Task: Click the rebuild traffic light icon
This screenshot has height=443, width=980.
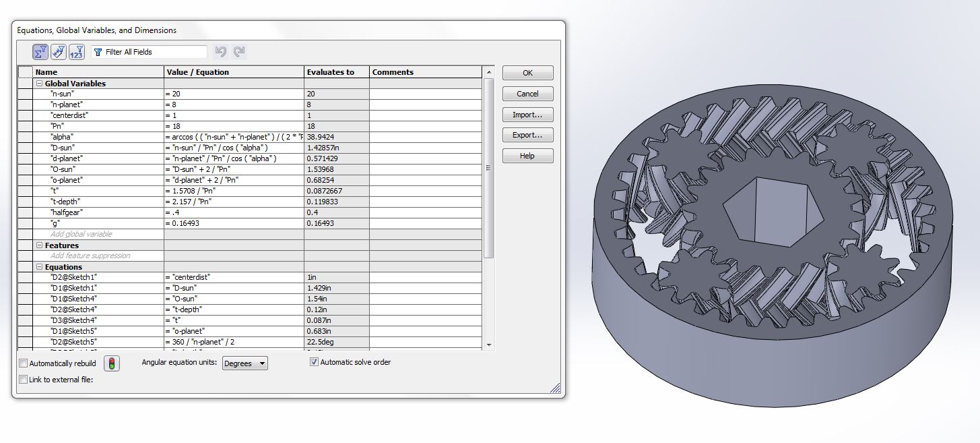Action: [112, 363]
